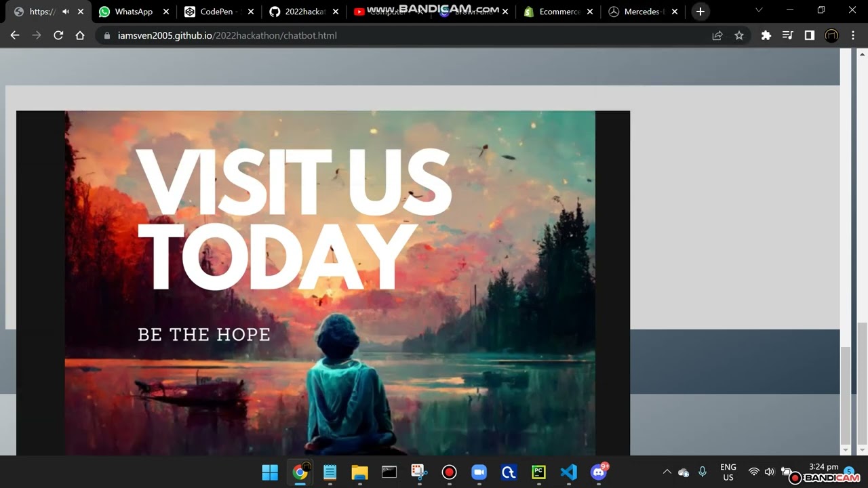Screen dimensions: 868x488
Task: Toggle the browser side panel
Action: coord(809,35)
